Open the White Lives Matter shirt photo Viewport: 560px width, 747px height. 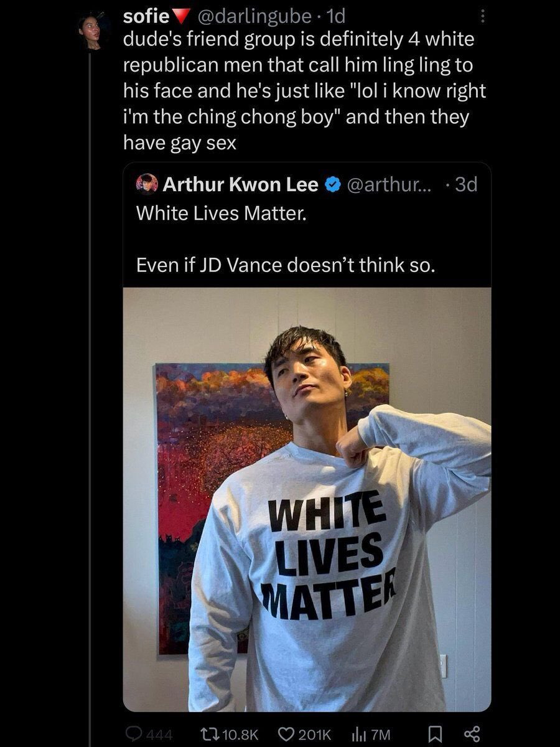(x=307, y=498)
